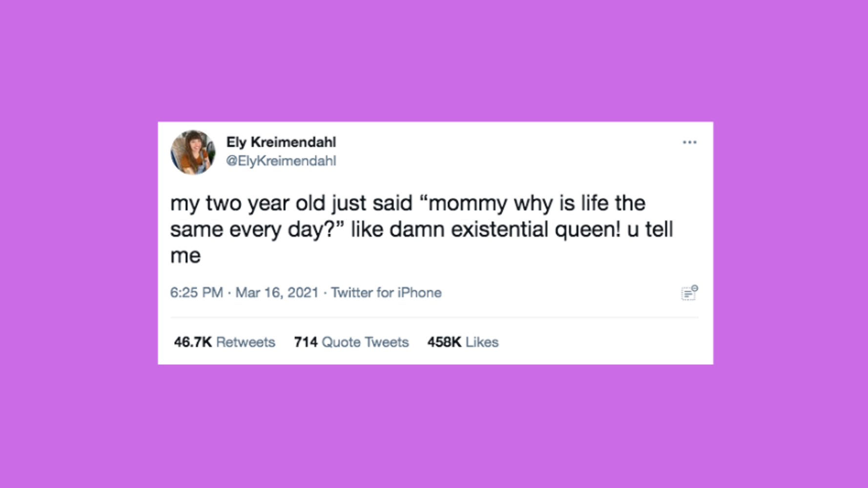Open the Ely Kreimendahl display name
The width and height of the screenshot is (868, 488).
[x=281, y=142]
